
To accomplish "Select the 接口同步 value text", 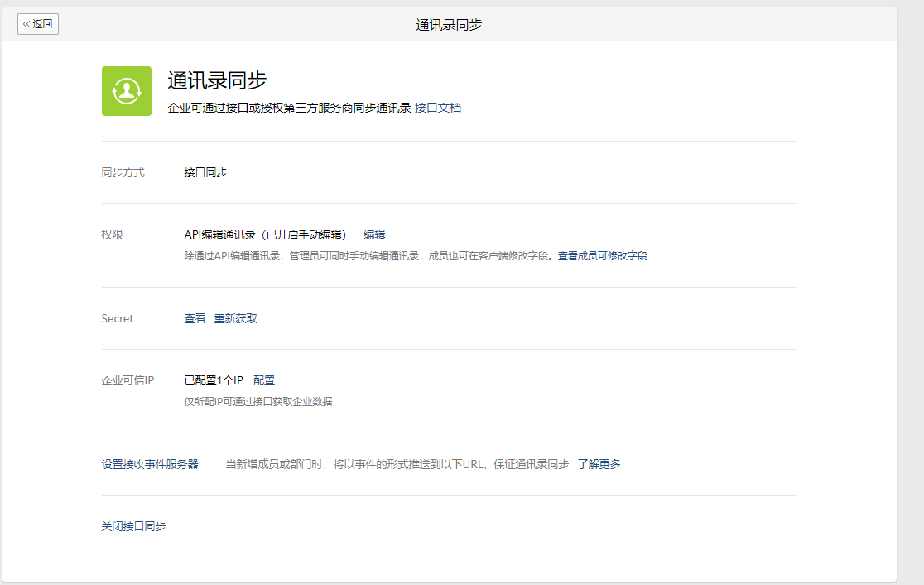I will tap(205, 173).
